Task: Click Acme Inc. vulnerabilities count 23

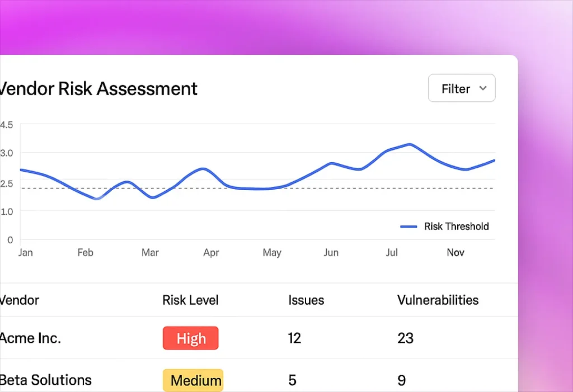Action: [405, 338]
